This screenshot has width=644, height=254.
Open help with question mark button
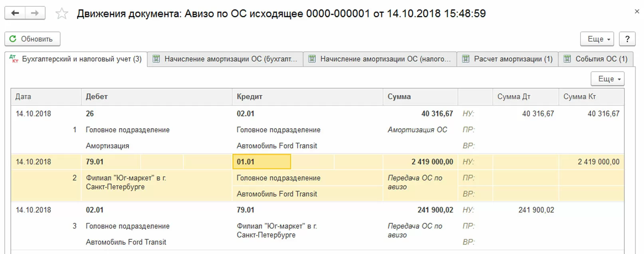[627, 39]
